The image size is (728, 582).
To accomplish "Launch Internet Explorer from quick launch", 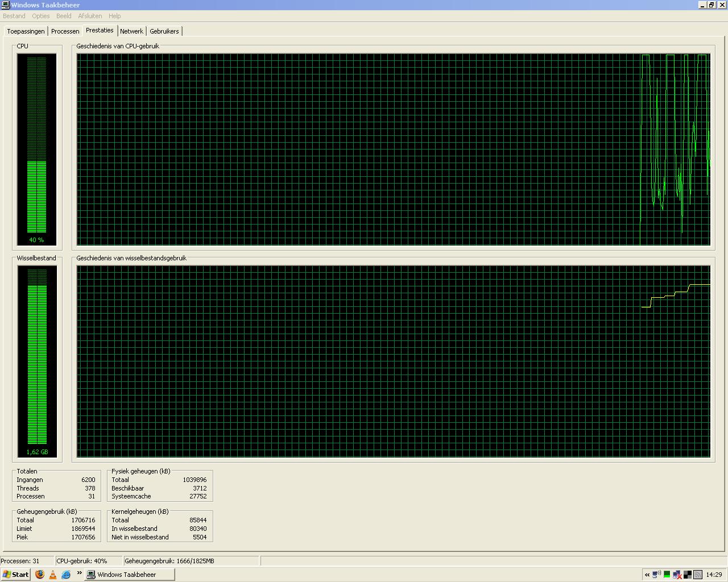I will pos(66,575).
